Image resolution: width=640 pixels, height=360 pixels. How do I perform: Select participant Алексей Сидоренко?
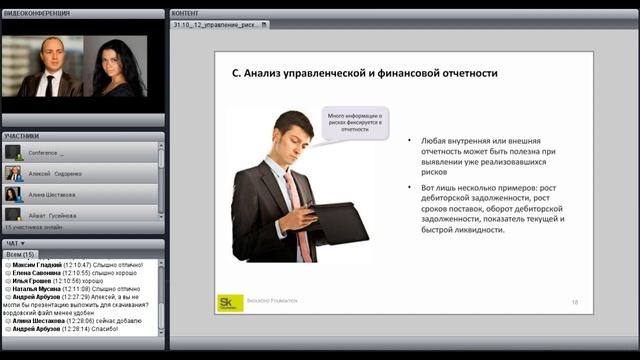coord(80,173)
